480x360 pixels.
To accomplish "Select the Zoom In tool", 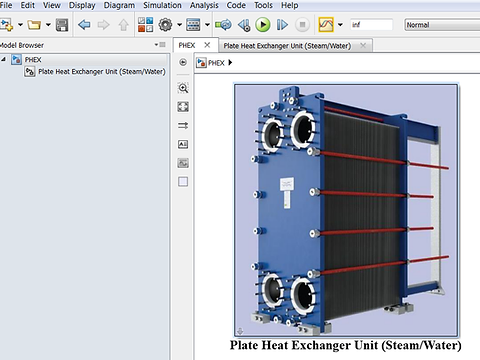I will pyautogui.click(x=183, y=88).
